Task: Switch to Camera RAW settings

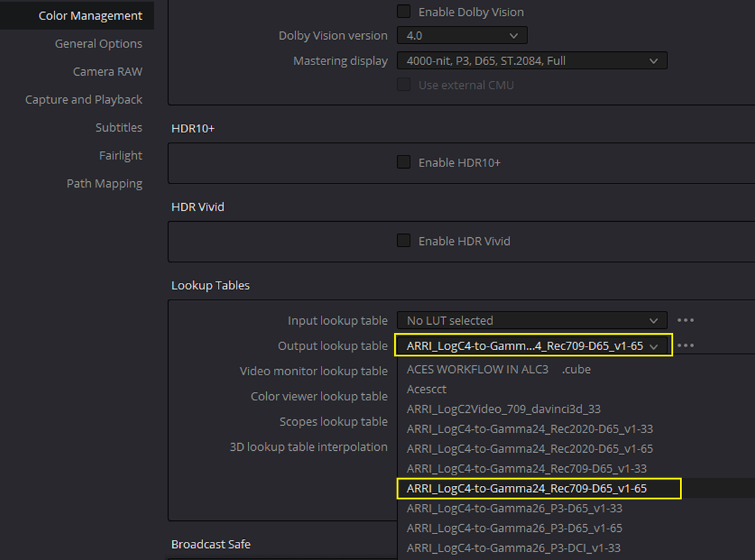Action: pos(107,71)
